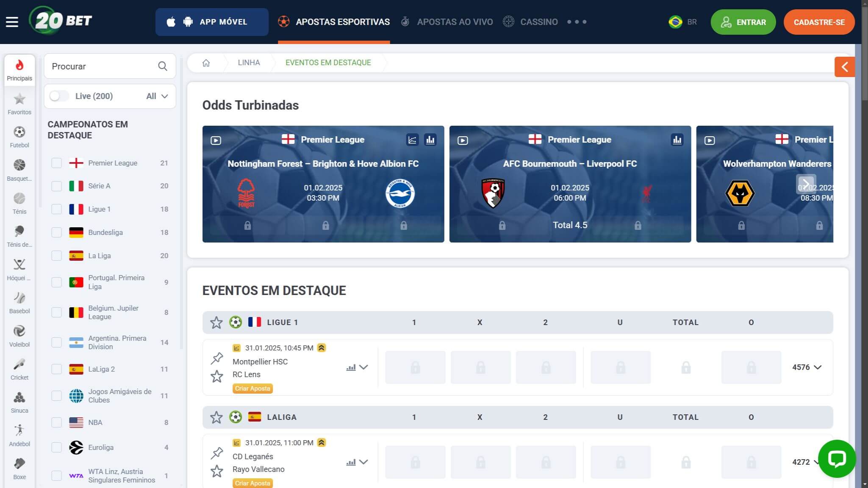Open the hamburger main menu
This screenshot has height=488, width=868.
(12, 22)
